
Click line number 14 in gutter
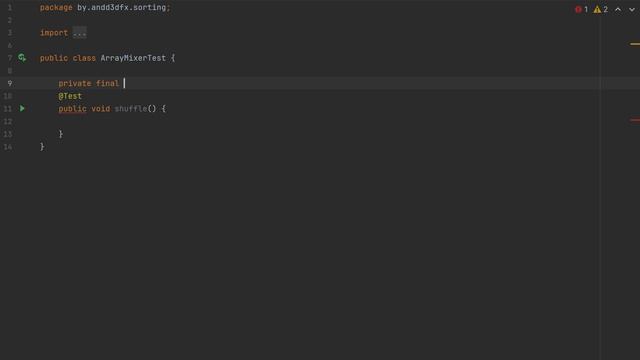point(8,147)
